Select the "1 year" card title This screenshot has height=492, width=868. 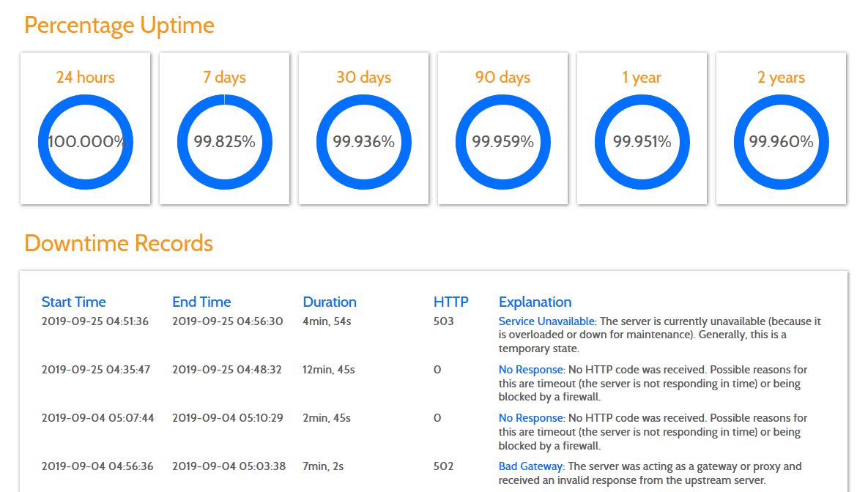click(x=642, y=77)
